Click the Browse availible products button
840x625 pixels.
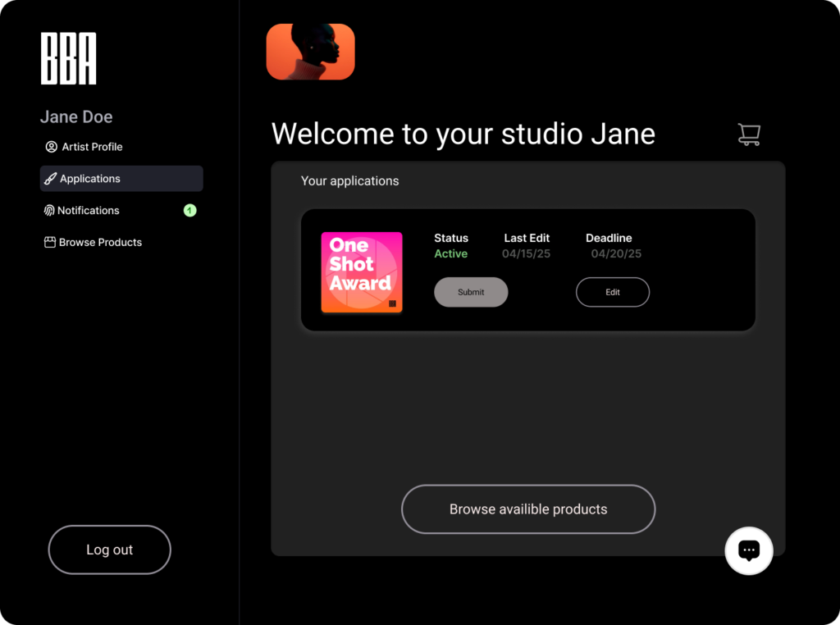coord(528,509)
